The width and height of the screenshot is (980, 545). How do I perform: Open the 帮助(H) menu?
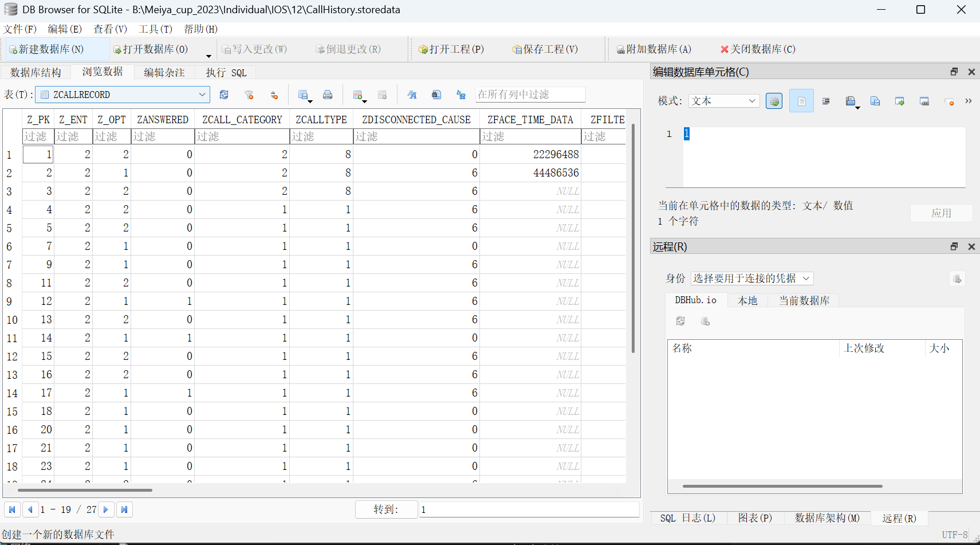[200, 29]
